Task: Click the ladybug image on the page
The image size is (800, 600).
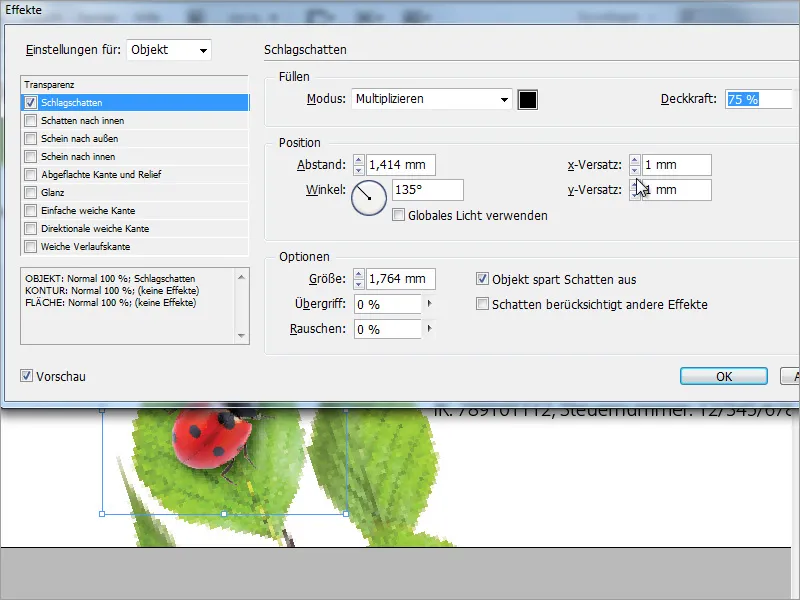Action: pos(212,438)
